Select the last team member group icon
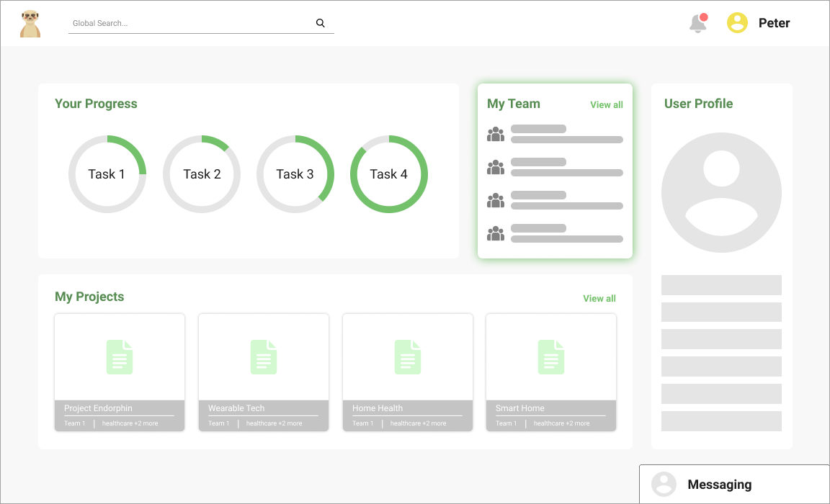Screen dimensions: 830x504 (x=496, y=234)
